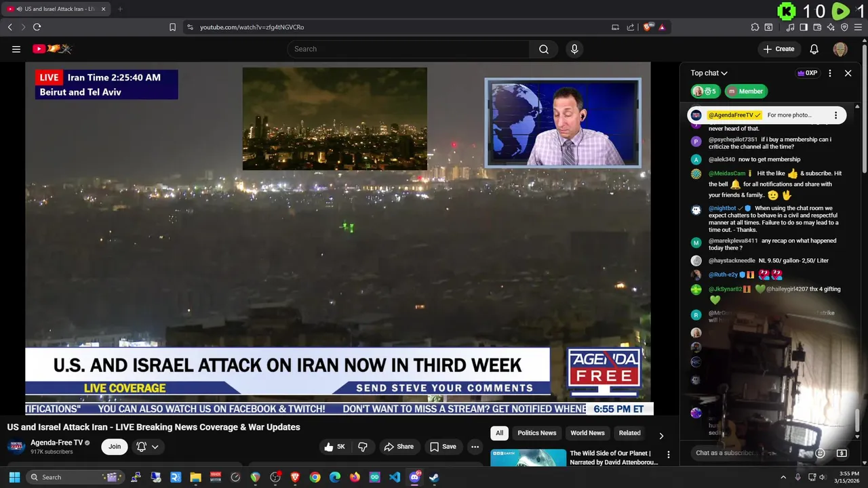Open the account avatar menu
The image size is (868, 488).
point(840,49)
